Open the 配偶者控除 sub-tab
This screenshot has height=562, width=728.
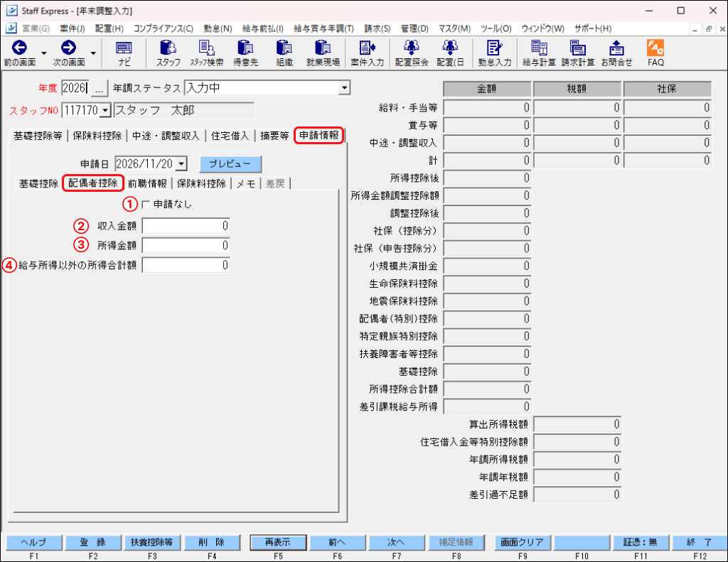tap(93, 183)
